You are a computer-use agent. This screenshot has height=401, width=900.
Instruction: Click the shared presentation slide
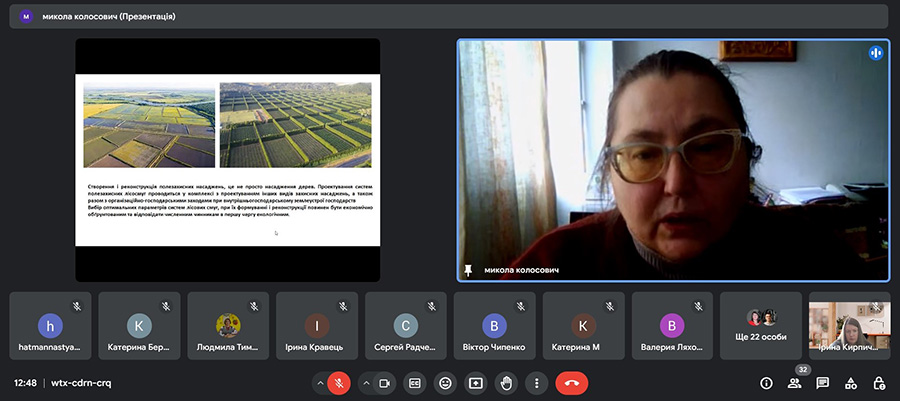pyautogui.click(x=227, y=160)
